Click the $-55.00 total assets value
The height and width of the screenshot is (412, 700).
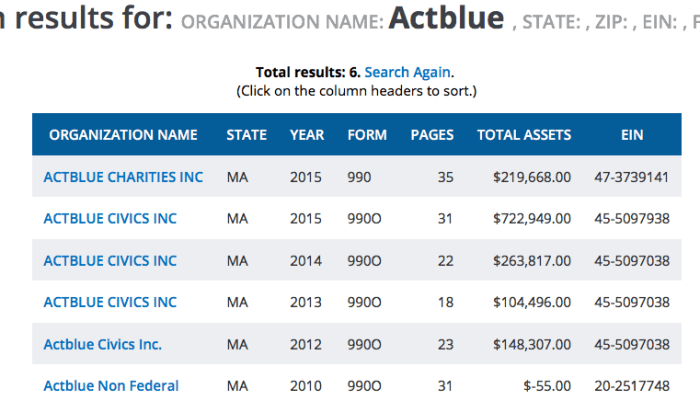tap(546, 386)
